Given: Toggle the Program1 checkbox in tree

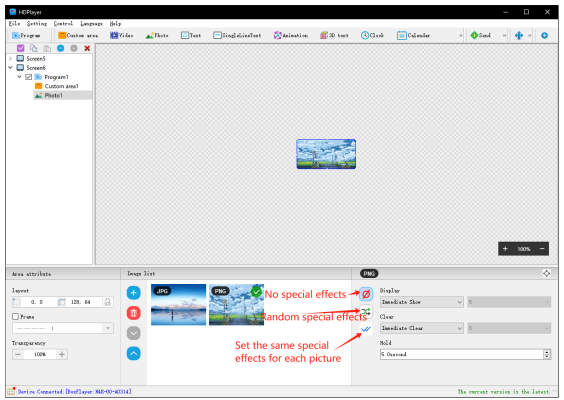Looking at the screenshot, I should [x=29, y=77].
